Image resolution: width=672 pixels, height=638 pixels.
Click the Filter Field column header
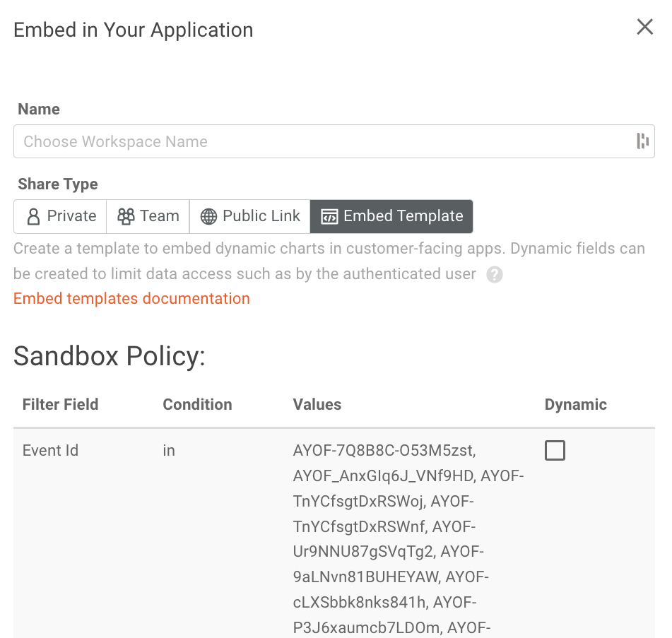[x=59, y=404]
